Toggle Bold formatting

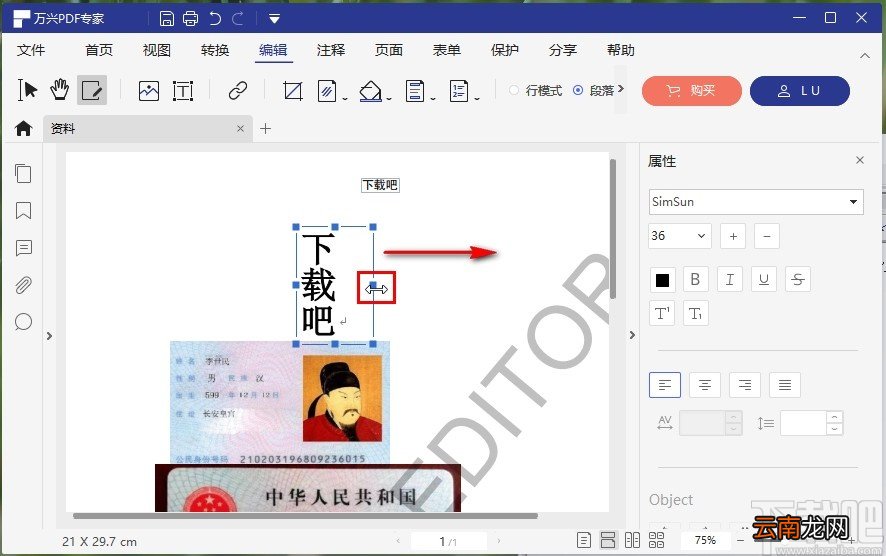click(696, 279)
